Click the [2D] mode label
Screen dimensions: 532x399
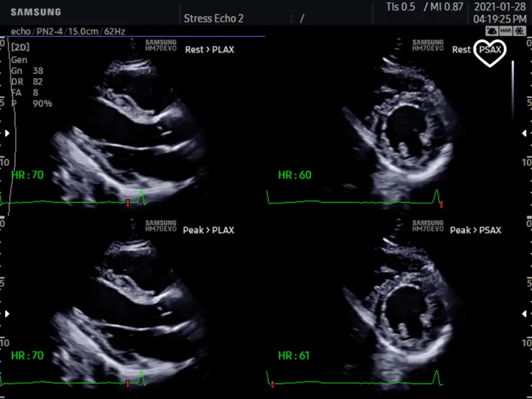20,47
